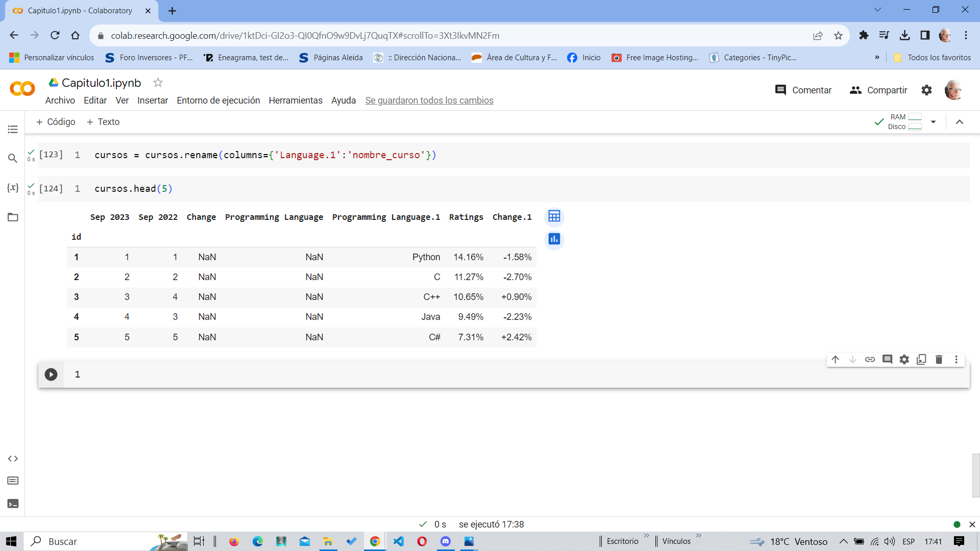Open the variables inspector {x} icon

[x=13, y=188]
